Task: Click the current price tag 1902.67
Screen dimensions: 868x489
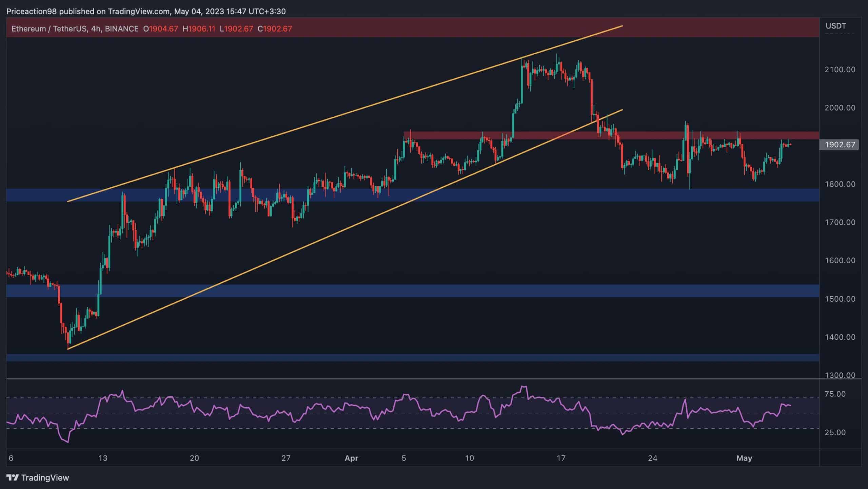Action: (840, 145)
